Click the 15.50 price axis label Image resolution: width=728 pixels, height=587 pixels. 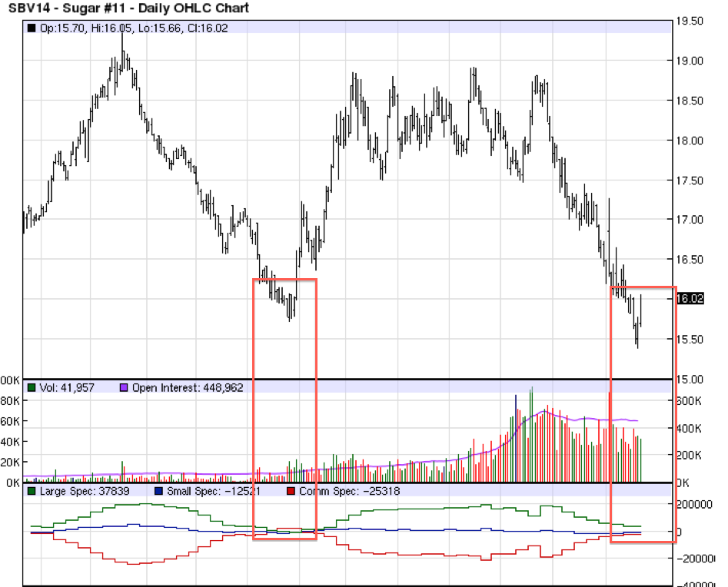coord(690,339)
